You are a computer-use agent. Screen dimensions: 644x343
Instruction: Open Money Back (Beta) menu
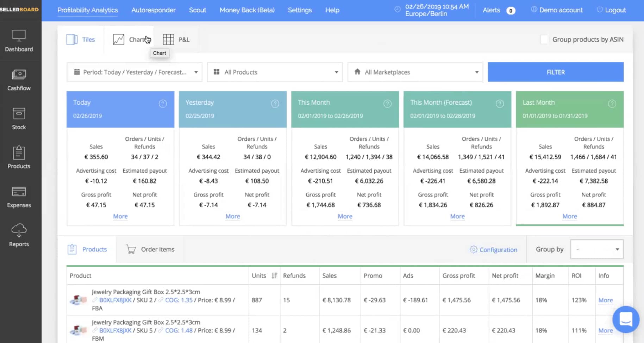[247, 10]
